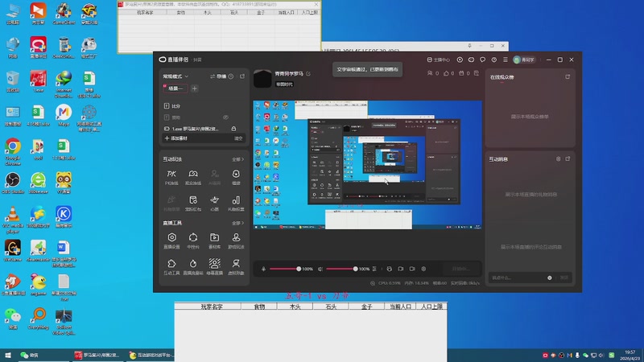Open 绿幕直播 green screen tool

click(214, 266)
